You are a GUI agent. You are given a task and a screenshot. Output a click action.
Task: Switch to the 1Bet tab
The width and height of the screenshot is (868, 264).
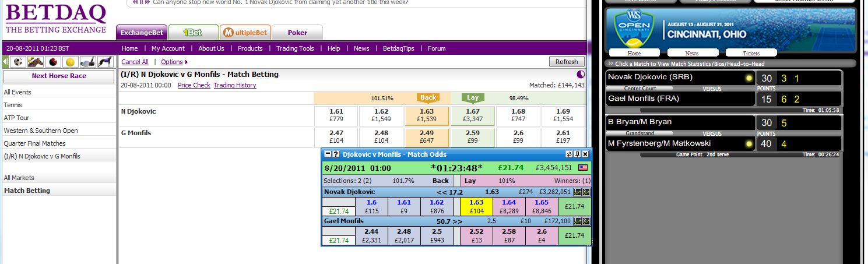point(193,33)
